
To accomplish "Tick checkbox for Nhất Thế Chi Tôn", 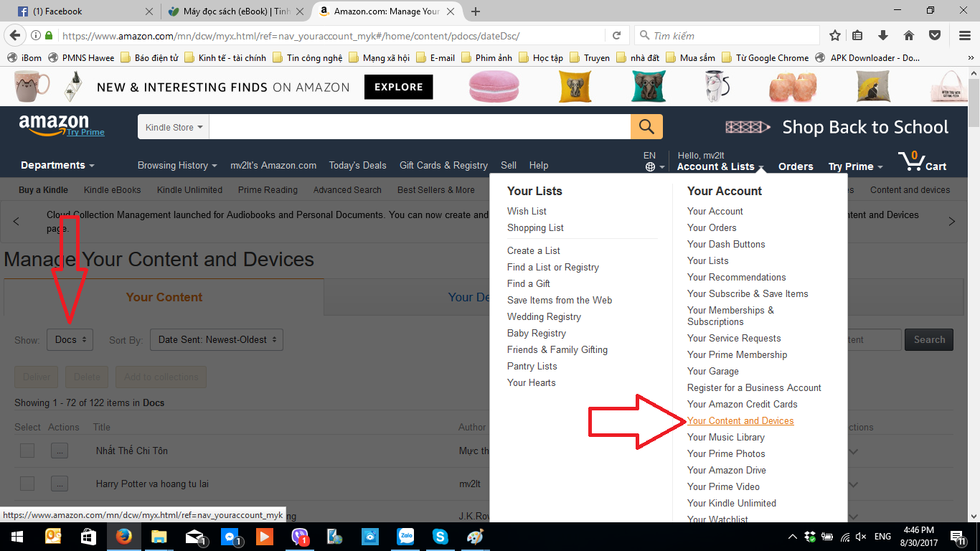I will tap(27, 451).
